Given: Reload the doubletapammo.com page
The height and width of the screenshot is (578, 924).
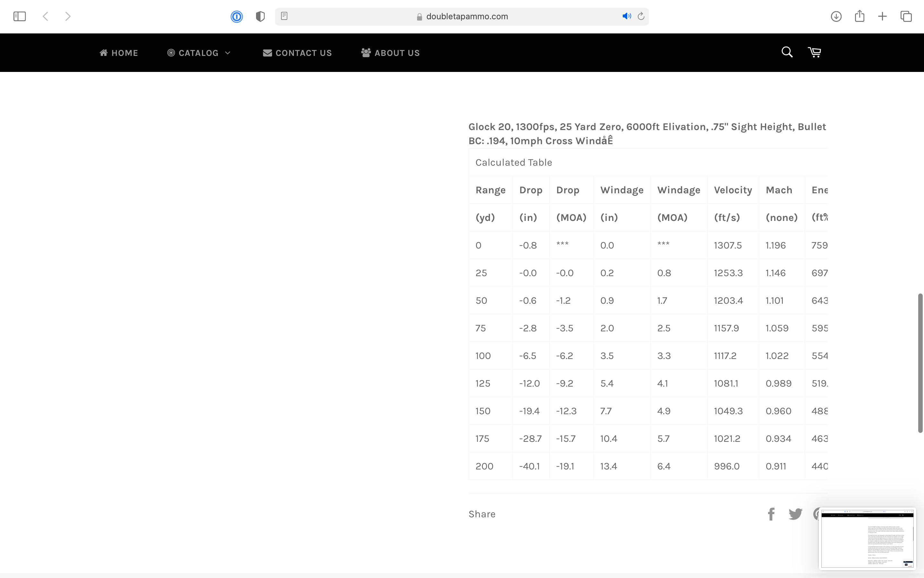Looking at the screenshot, I should point(641,16).
